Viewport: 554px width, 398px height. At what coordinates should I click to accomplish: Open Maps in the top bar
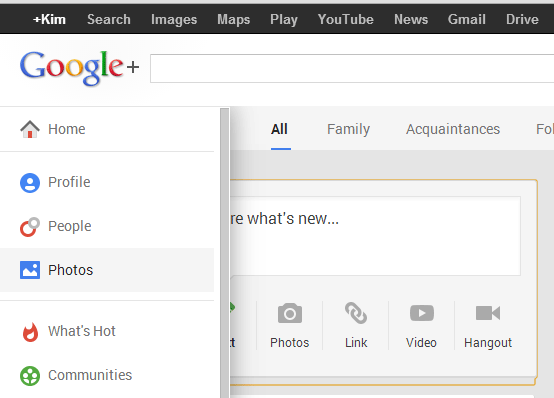point(234,19)
